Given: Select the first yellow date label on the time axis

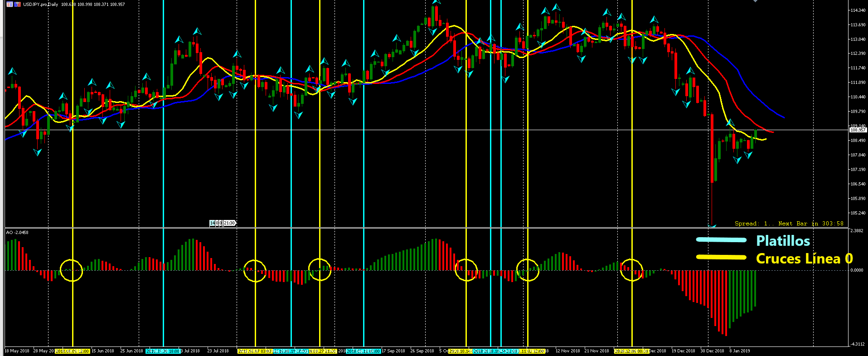Looking at the screenshot, I should (73, 351).
